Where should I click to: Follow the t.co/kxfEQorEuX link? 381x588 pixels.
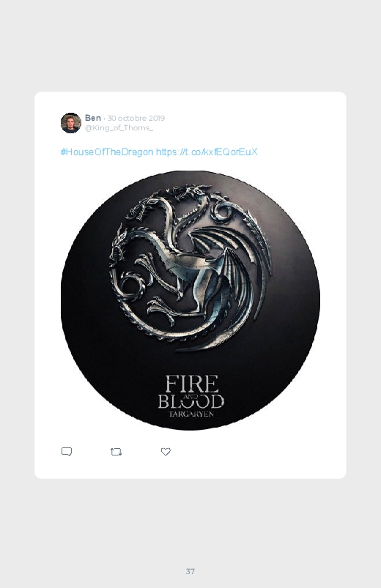tap(207, 152)
